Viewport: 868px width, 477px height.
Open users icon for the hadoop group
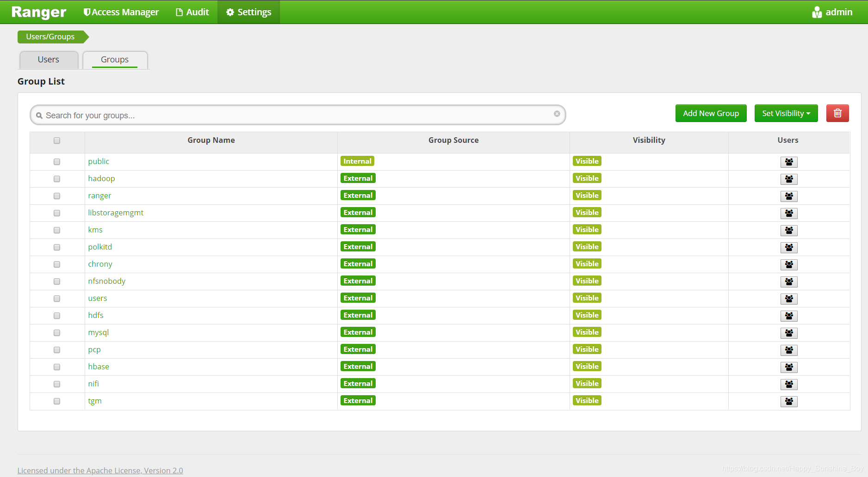point(789,179)
